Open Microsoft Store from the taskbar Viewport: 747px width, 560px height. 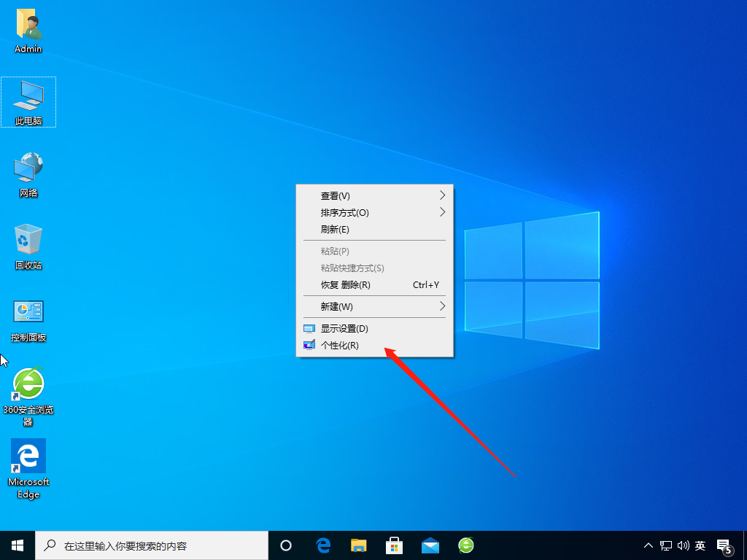coord(395,545)
